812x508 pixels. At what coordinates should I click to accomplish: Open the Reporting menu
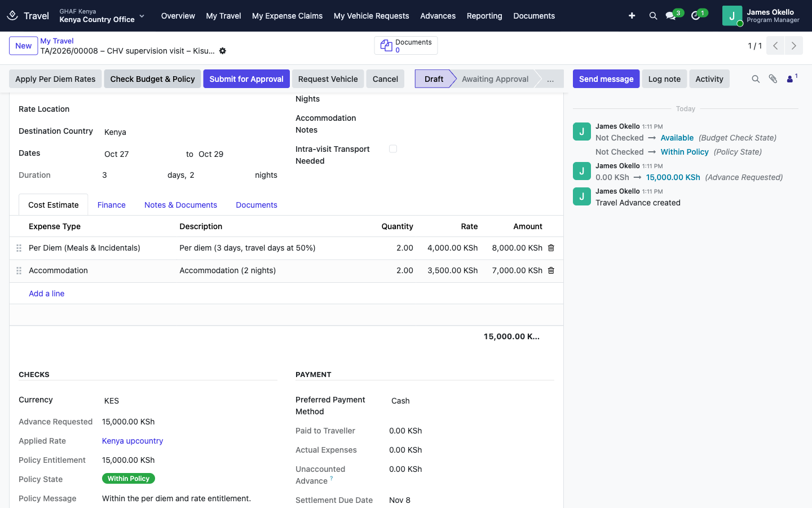click(484, 16)
